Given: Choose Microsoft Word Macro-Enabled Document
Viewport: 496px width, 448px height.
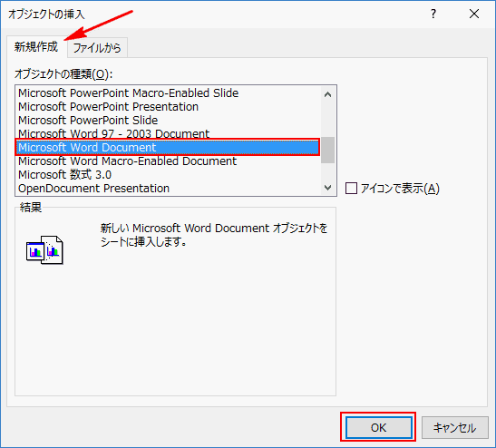Looking at the screenshot, I should 127,161.
